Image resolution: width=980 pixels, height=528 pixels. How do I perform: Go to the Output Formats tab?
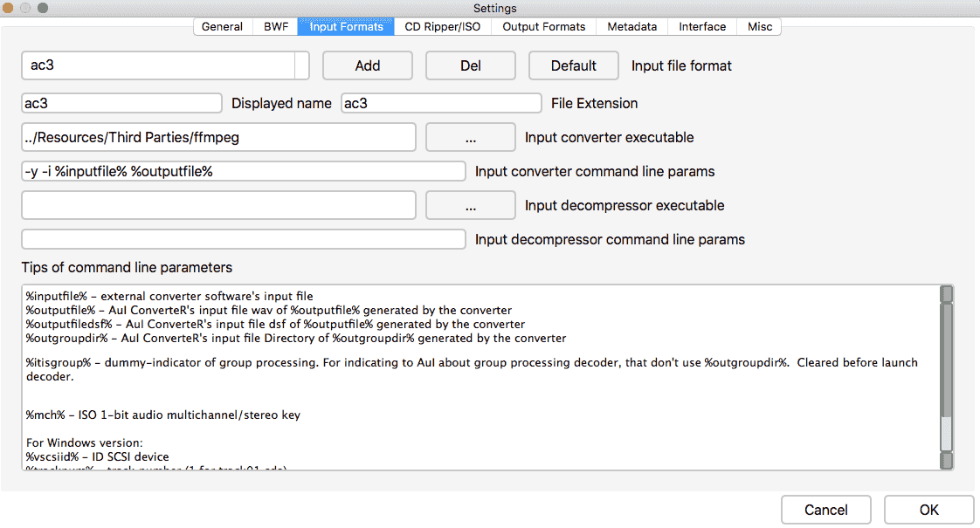click(544, 27)
